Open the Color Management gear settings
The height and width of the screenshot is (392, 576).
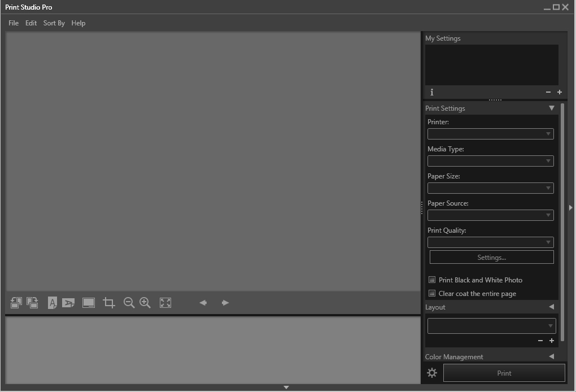point(431,373)
